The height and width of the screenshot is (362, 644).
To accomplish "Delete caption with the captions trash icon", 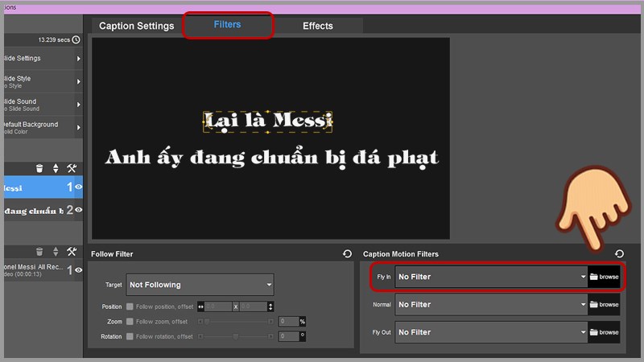I will click(39, 168).
